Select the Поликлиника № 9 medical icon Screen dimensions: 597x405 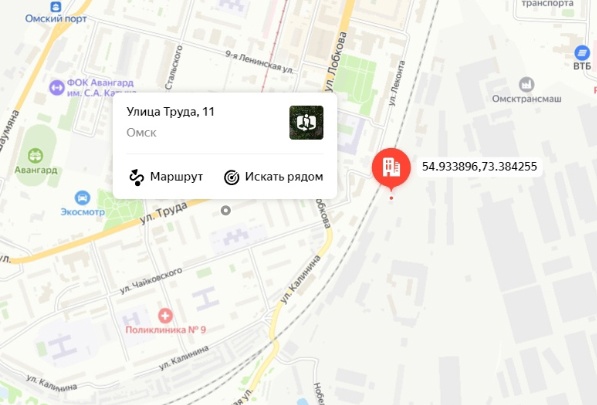coord(165,316)
